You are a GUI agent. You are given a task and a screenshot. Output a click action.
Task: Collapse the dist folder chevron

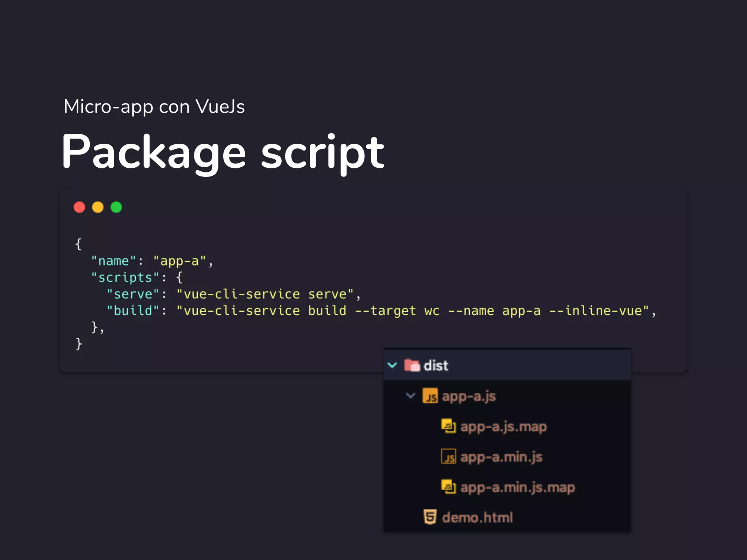(x=392, y=365)
